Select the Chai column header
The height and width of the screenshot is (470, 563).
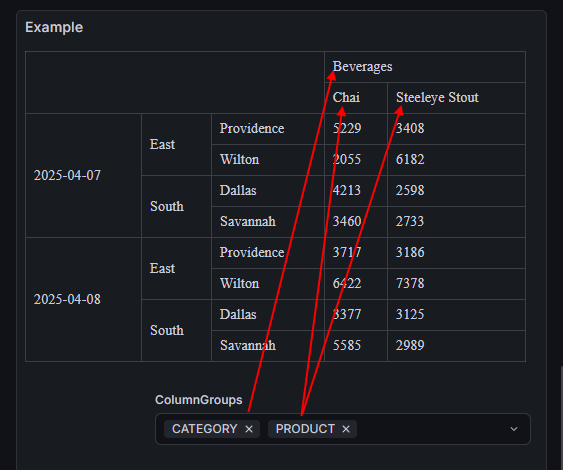(x=356, y=98)
